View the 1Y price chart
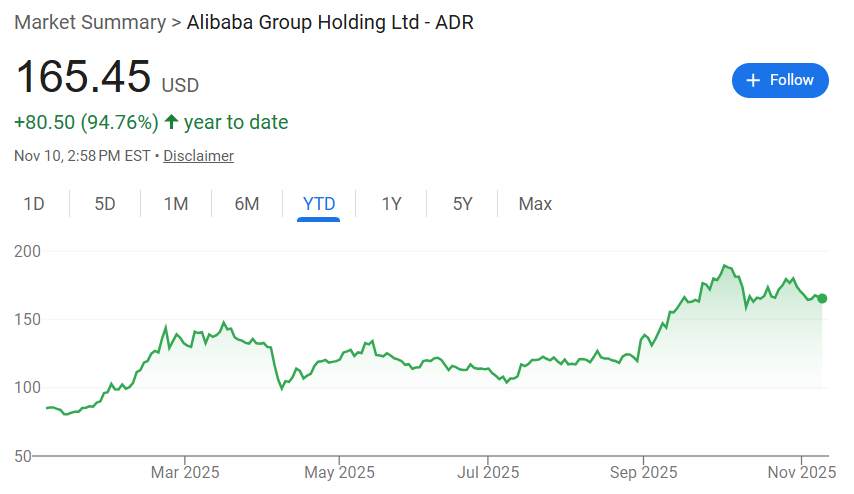 click(x=391, y=204)
